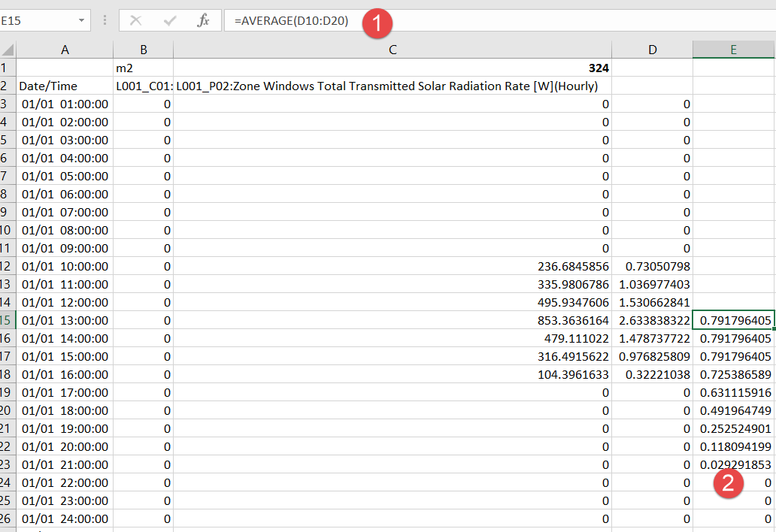The image size is (776, 532).
Task: Select row 2 header
Action: pyautogui.click(x=8, y=86)
